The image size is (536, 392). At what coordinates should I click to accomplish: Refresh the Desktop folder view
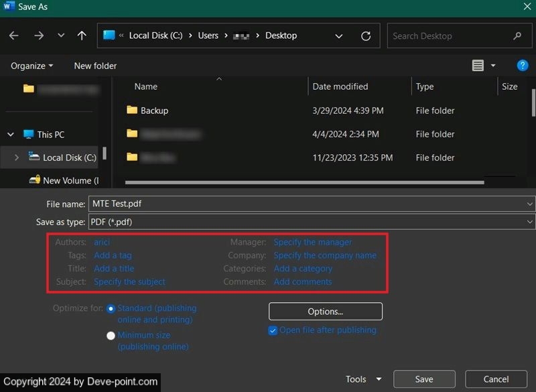(366, 36)
